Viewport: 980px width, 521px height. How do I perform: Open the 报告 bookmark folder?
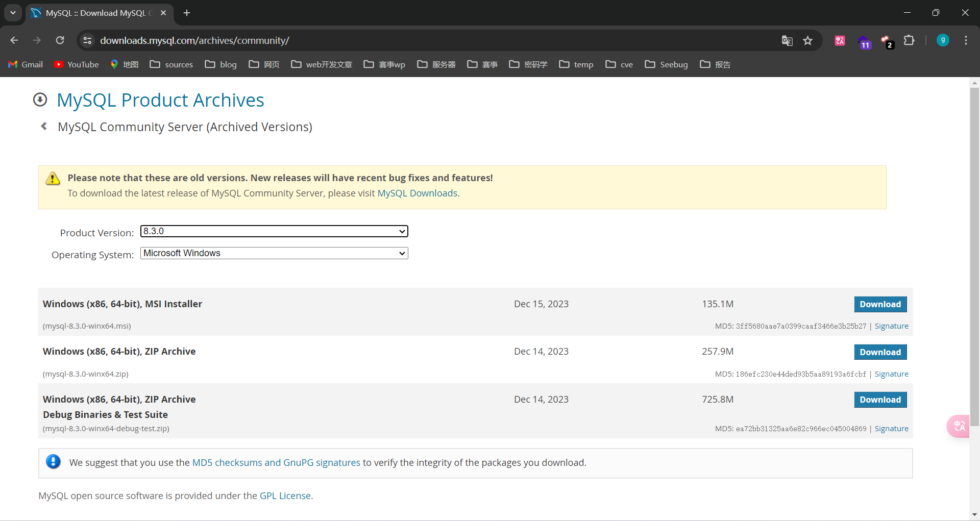[x=715, y=64]
